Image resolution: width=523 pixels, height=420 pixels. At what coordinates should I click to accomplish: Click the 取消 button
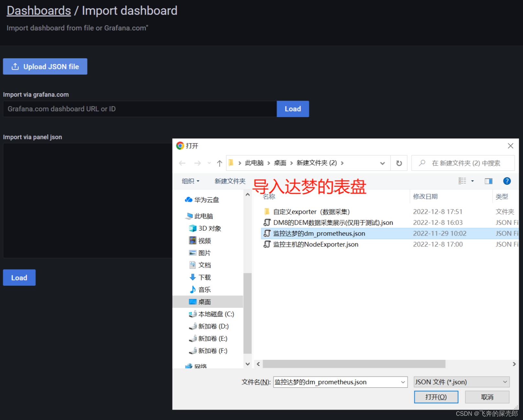pyautogui.click(x=487, y=397)
